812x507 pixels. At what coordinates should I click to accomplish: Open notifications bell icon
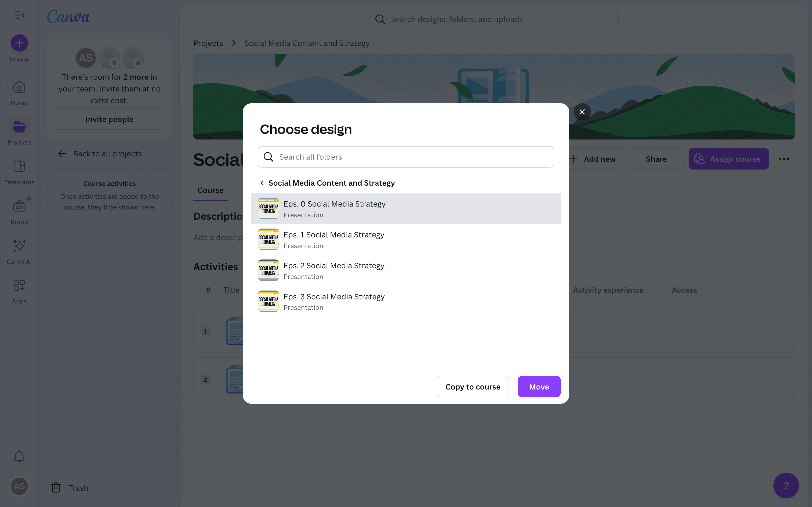19,456
